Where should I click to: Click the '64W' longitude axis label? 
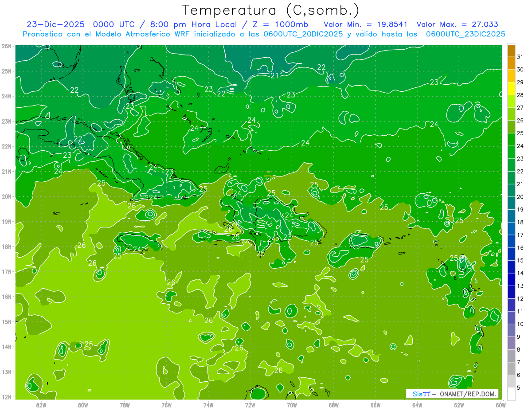click(x=417, y=405)
